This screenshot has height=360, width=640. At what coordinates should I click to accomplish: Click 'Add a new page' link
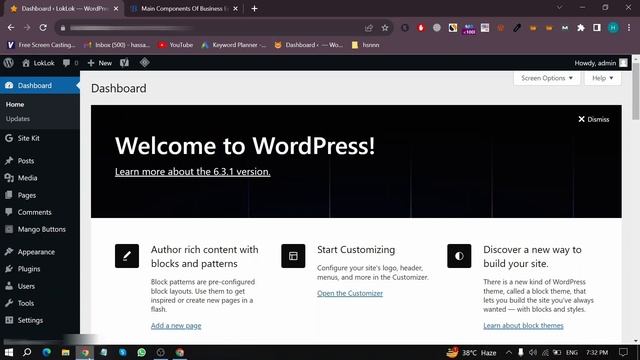[x=176, y=326]
